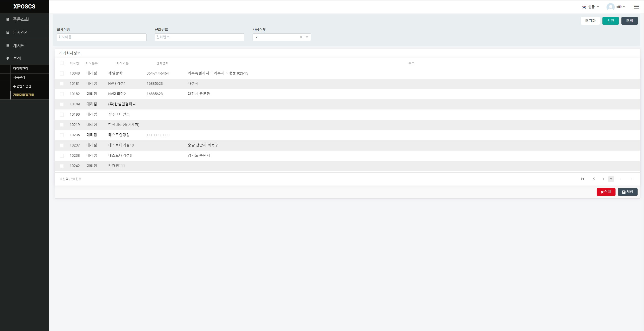Click the red 삭제 button

click(x=606, y=192)
